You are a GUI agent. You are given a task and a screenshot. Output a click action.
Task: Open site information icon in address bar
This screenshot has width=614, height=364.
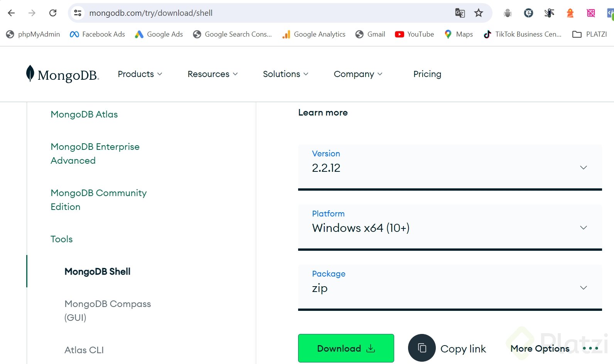(x=78, y=13)
